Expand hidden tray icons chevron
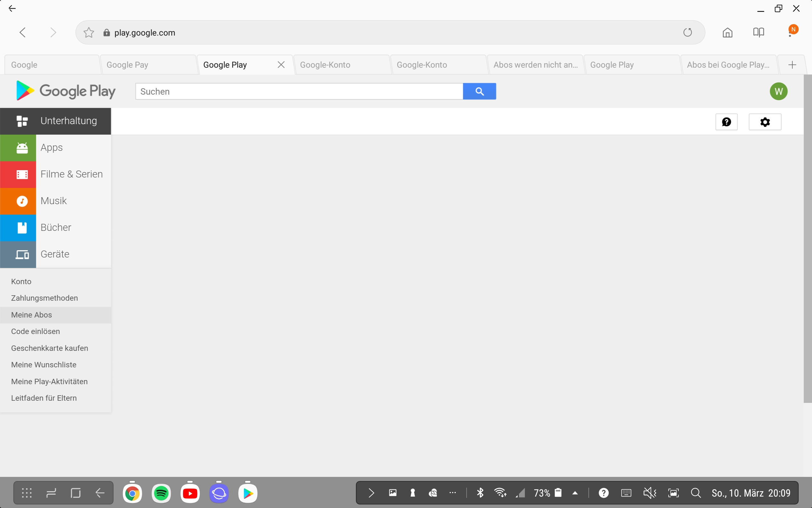The image size is (812, 508). click(371, 493)
